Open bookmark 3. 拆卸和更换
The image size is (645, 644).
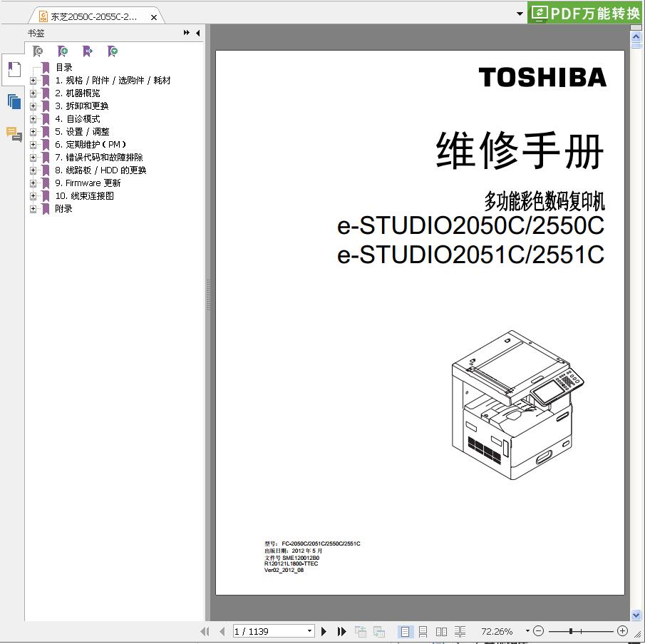(x=82, y=106)
